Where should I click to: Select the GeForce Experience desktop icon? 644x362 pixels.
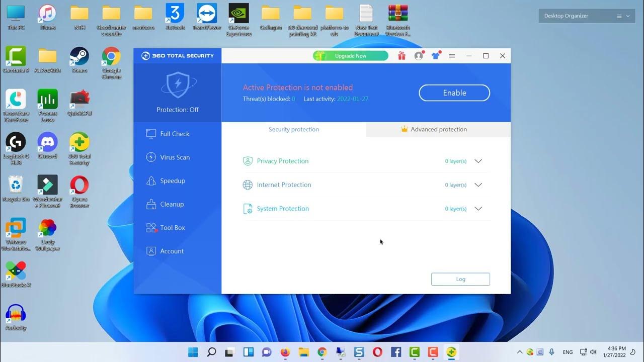238,20
